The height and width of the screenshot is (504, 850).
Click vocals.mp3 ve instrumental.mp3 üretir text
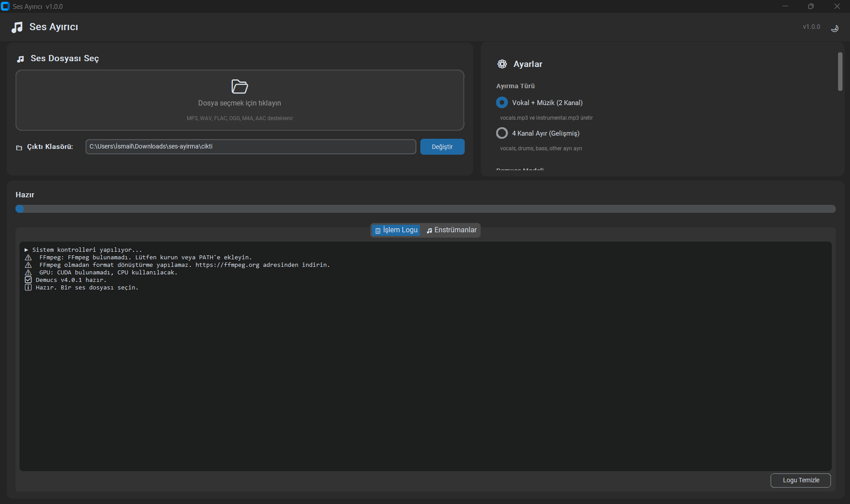pyautogui.click(x=546, y=118)
